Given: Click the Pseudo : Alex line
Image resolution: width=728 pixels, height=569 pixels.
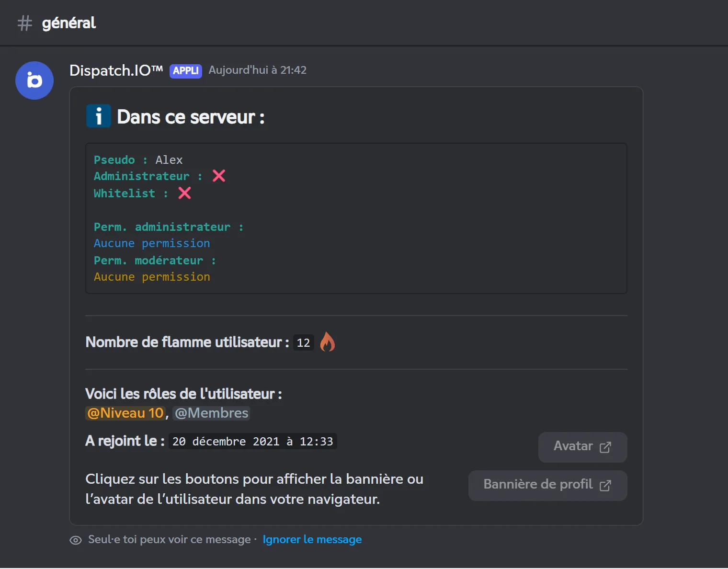Looking at the screenshot, I should [138, 160].
